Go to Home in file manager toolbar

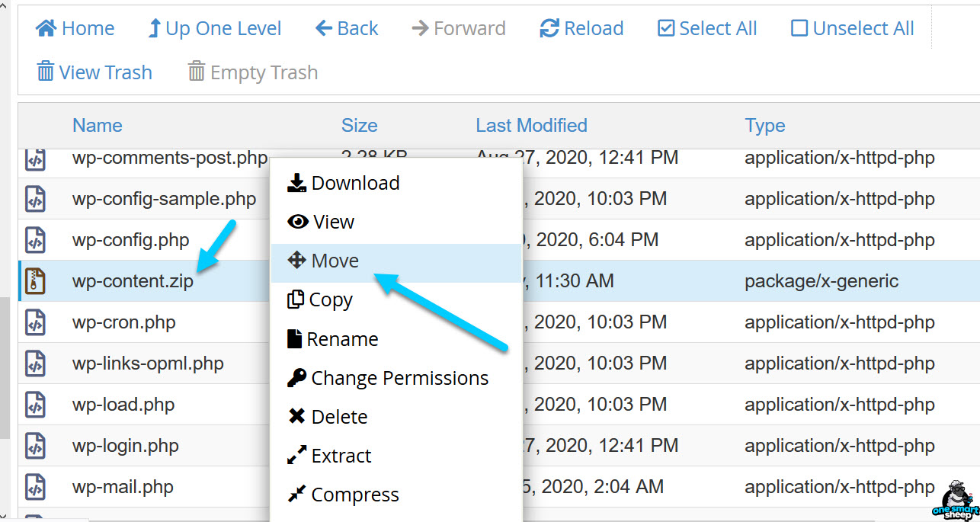[x=75, y=28]
